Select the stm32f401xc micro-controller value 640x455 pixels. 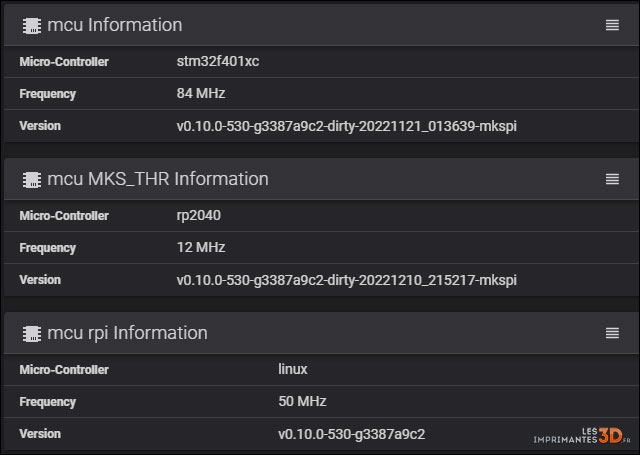tap(217, 62)
